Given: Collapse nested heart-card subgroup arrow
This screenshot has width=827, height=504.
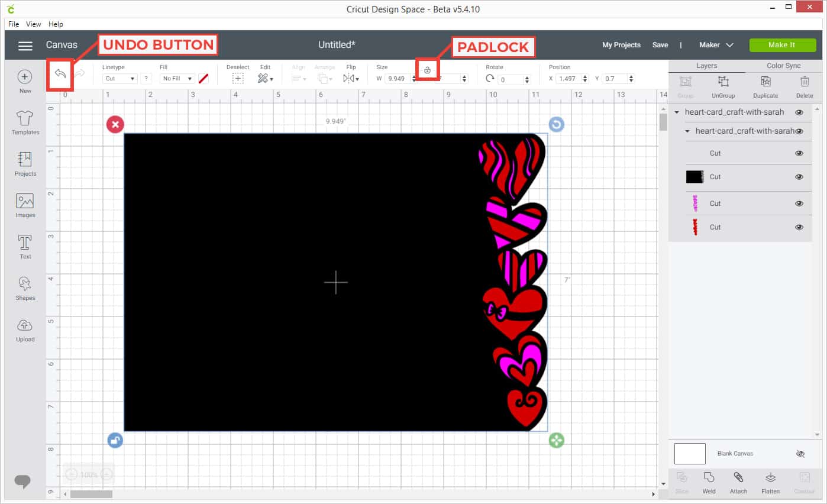Looking at the screenshot, I should tap(687, 131).
